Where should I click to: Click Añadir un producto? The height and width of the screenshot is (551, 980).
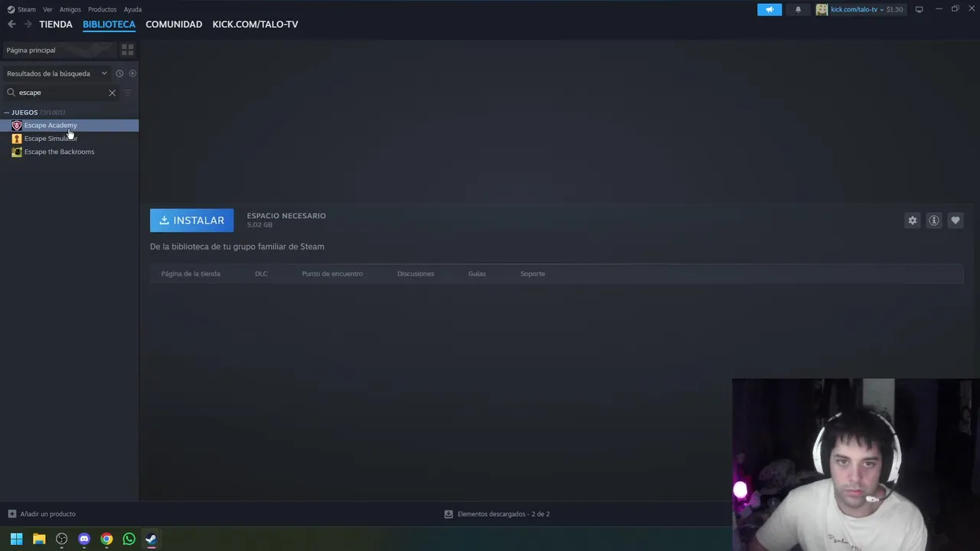tap(41, 514)
